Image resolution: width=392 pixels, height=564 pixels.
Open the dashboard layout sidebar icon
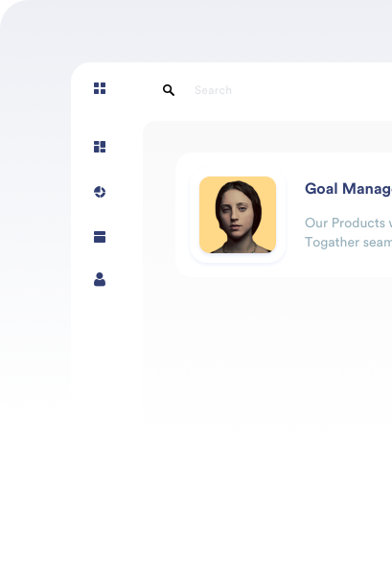(x=100, y=147)
